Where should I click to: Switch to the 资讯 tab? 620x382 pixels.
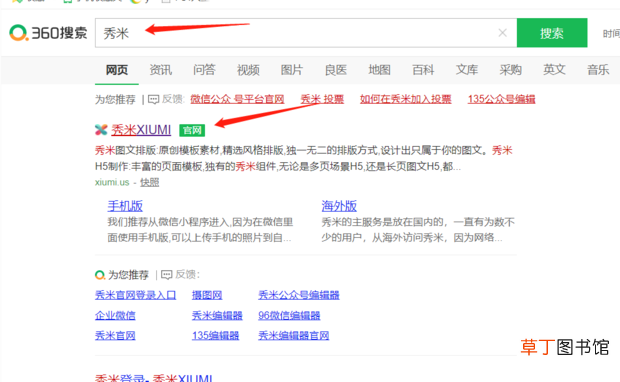pos(161,70)
